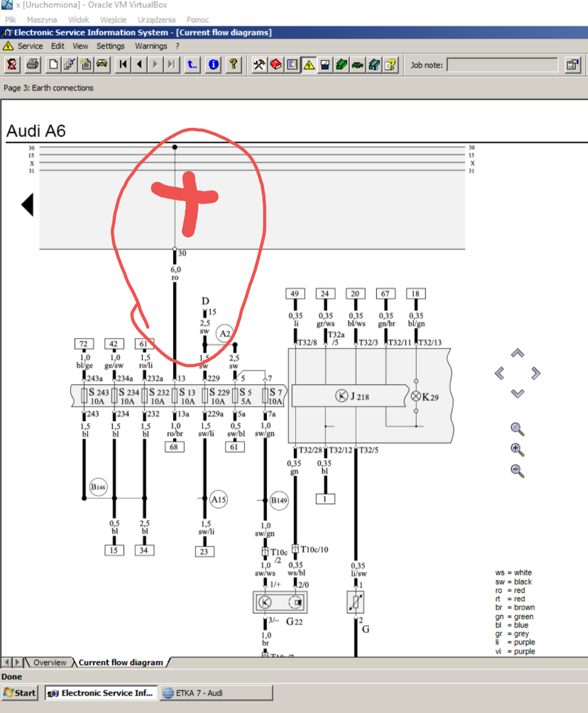Click the Job note input field
The width and height of the screenshot is (588, 713).
503,65
